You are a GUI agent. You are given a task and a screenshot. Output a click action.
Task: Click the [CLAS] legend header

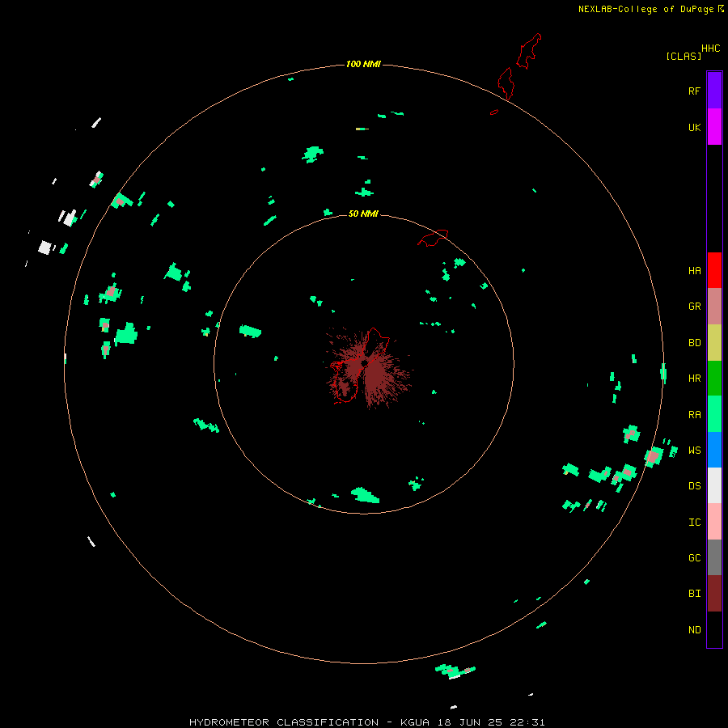[x=684, y=56]
